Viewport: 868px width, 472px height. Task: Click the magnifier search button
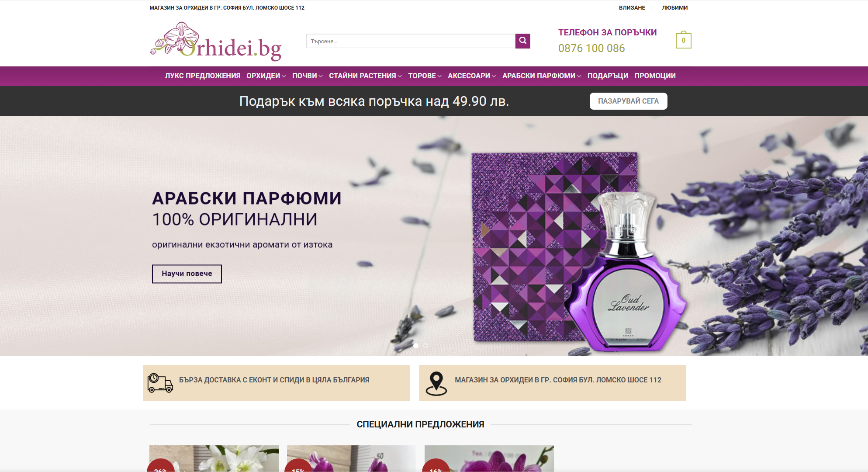point(522,41)
